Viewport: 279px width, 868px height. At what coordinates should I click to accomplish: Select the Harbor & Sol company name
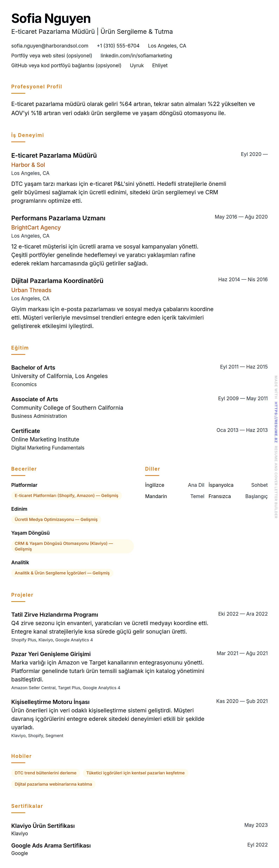(28, 165)
